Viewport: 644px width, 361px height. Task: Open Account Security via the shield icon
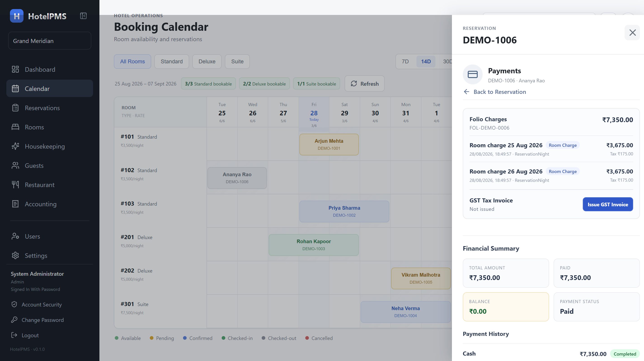click(14, 304)
